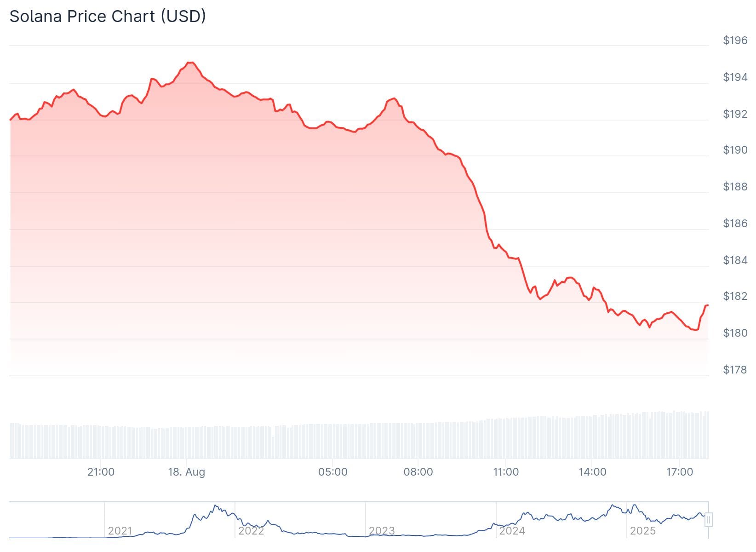This screenshot has height=552, width=756.
Task: Click the $190 price axis label
Action: coord(735,150)
